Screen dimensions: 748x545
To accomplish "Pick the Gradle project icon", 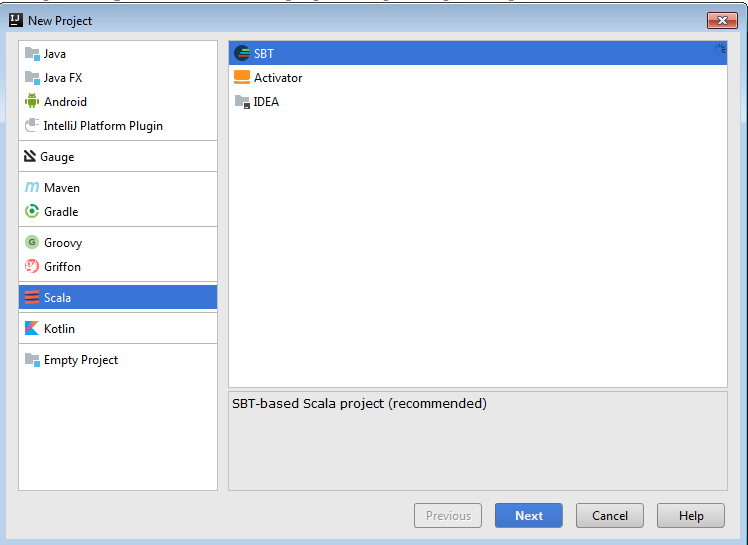I will point(32,211).
